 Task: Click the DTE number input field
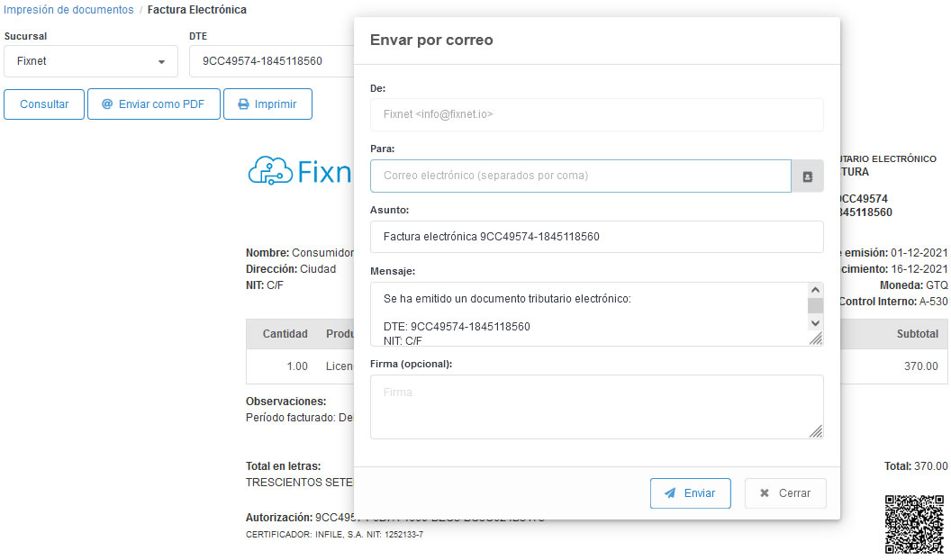click(x=270, y=62)
